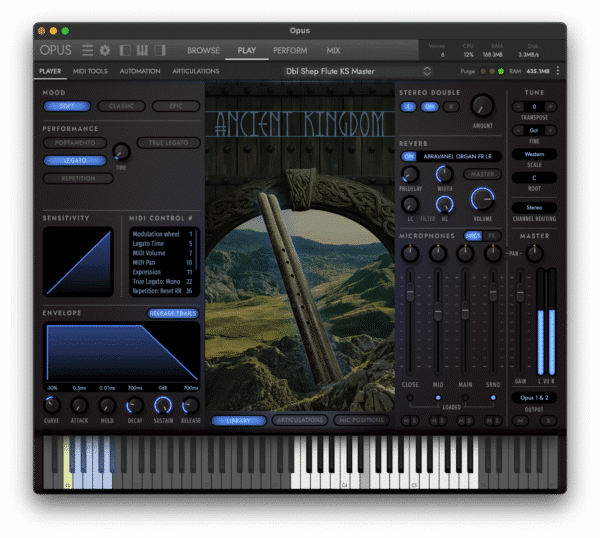Solo the master output with S
Screen dimensions: 600x538
548,421
